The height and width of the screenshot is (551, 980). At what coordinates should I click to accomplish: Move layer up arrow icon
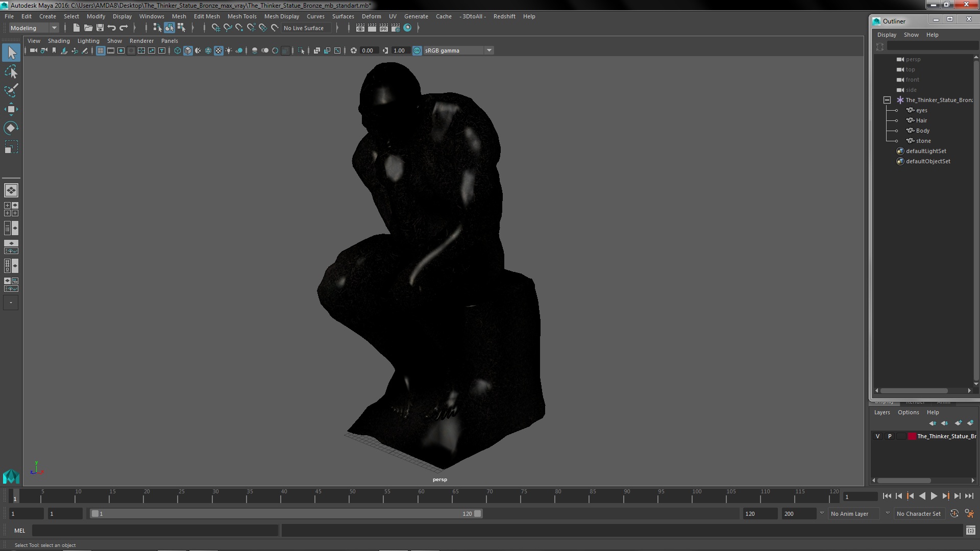click(x=933, y=423)
